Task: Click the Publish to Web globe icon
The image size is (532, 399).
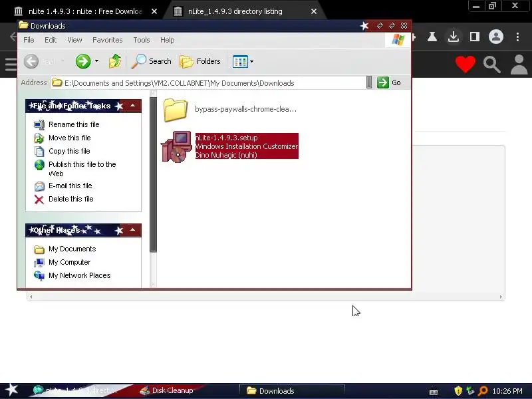Action: tap(39, 165)
